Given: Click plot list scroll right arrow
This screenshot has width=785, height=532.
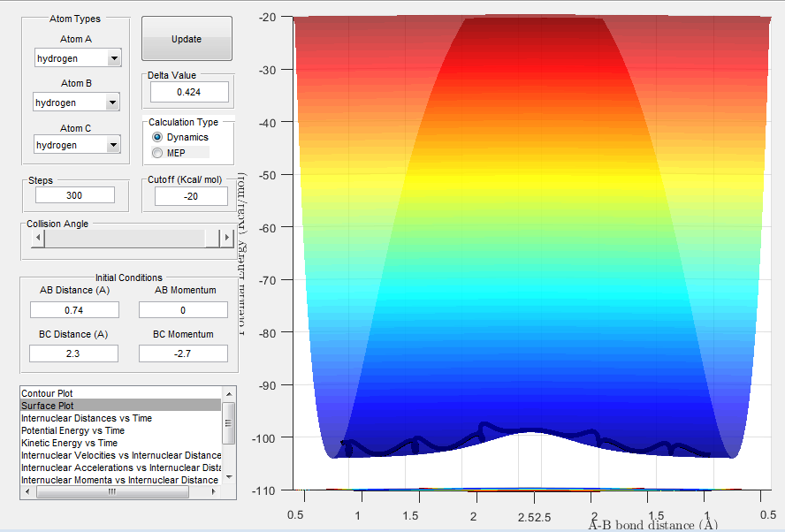Looking at the screenshot, I should pos(214,492).
